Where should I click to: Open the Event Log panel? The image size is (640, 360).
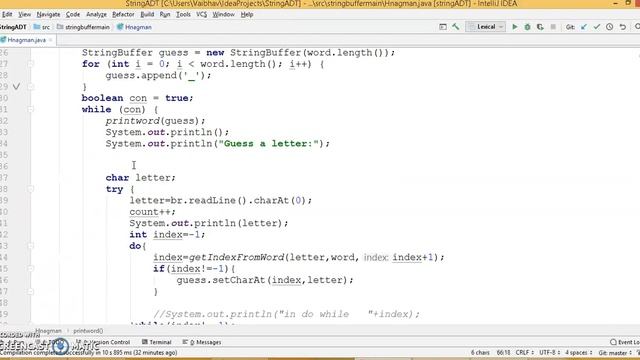[625, 342]
